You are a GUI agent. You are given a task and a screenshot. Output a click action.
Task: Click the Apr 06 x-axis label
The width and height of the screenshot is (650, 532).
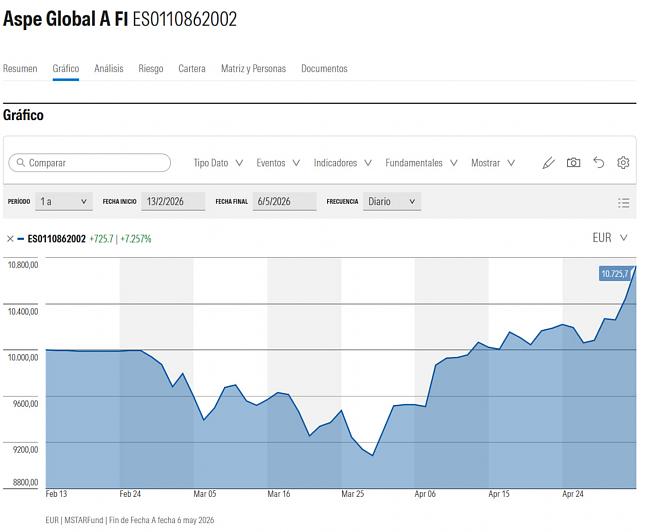tap(425, 494)
